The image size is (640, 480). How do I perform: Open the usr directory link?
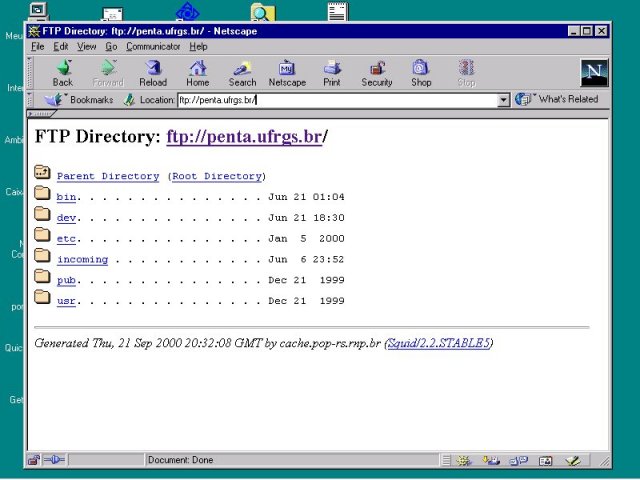pos(66,301)
